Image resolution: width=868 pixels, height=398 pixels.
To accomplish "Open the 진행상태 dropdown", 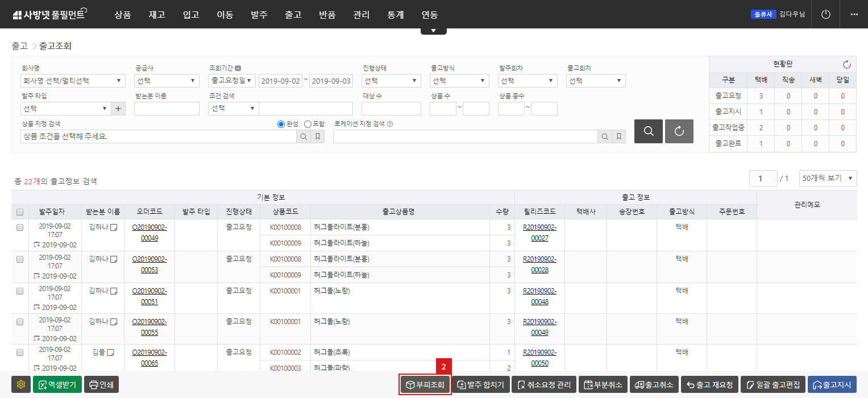I will (x=391, y=81).
